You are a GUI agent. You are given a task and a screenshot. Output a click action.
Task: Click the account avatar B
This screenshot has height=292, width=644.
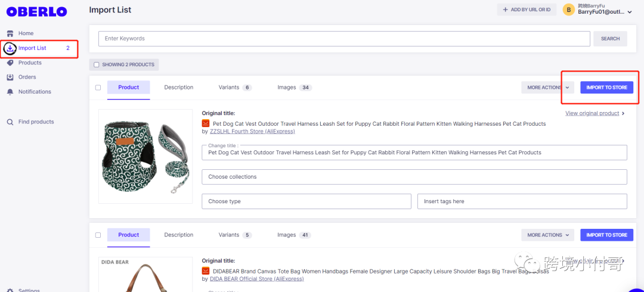(x=568, y=10)
